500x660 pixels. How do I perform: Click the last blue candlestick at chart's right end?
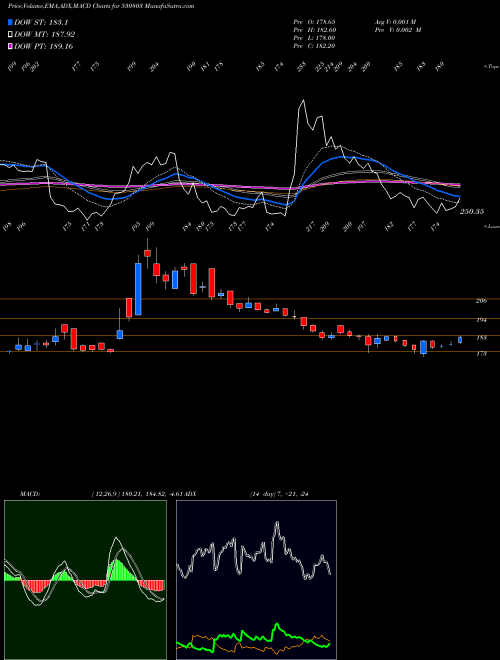460,340
